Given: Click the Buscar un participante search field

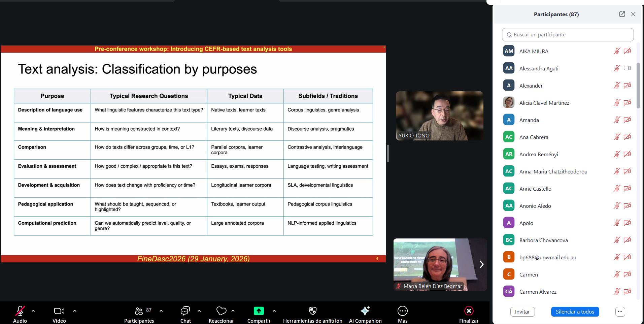Looking at the screenshot, I should (x=568, y=35).
